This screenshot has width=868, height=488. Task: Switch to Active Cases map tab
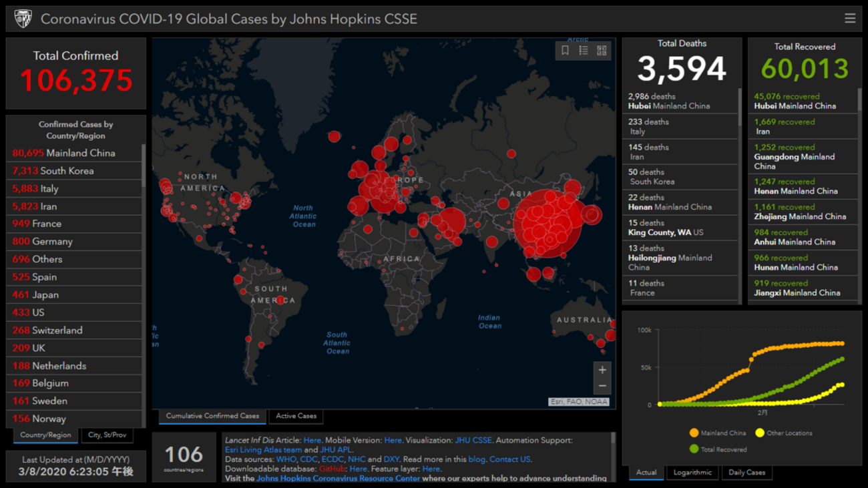click(296, 416)
